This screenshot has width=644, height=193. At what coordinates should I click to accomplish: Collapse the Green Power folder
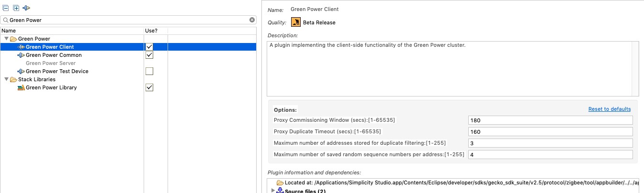tap(6, 39)
